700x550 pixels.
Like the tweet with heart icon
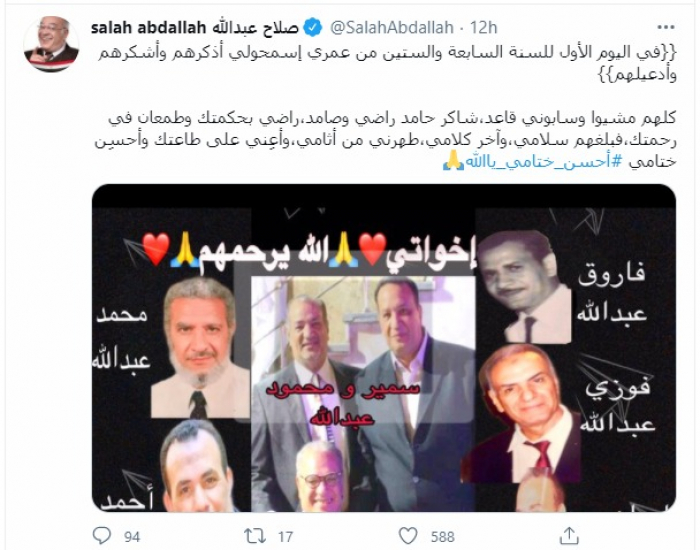coord(408,536)
